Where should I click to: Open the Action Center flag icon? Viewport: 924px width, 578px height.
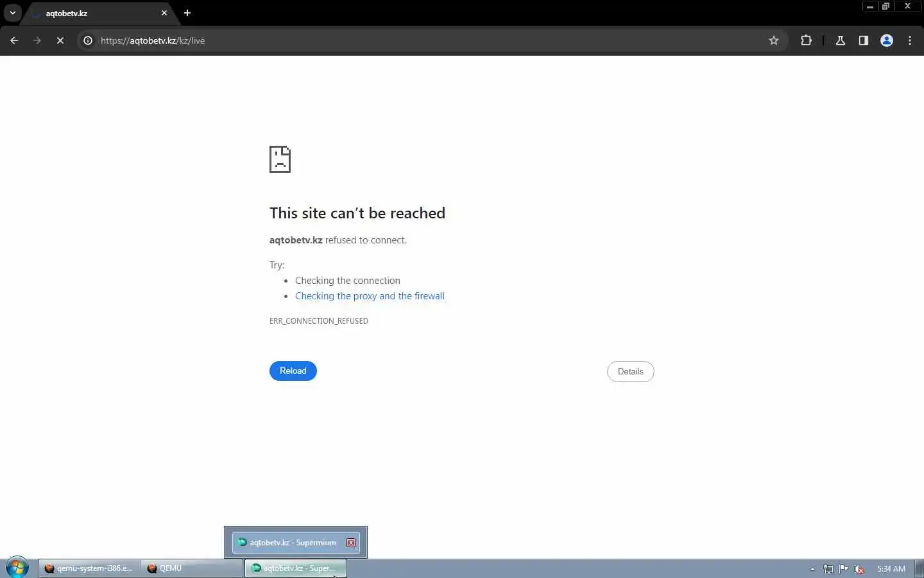pyautogui.click(x=844, y=569)
